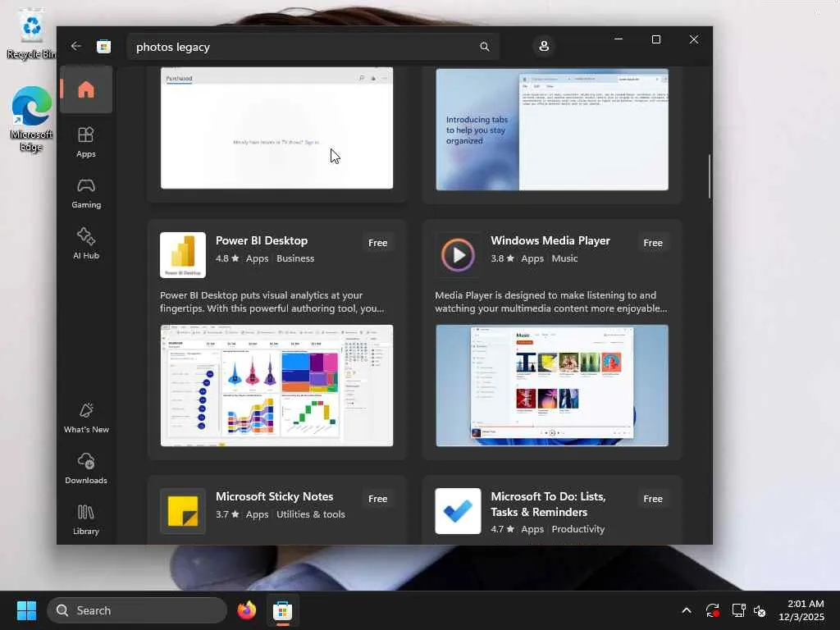Open the Microsoft Sticky Notes title

274,496
